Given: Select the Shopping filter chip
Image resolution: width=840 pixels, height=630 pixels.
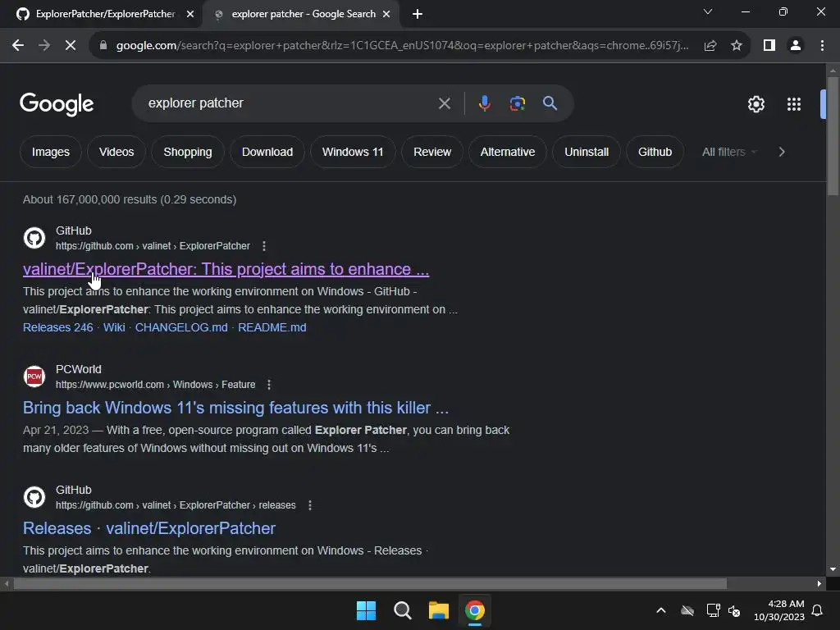Looking at the screenshot, I should 188,152.
